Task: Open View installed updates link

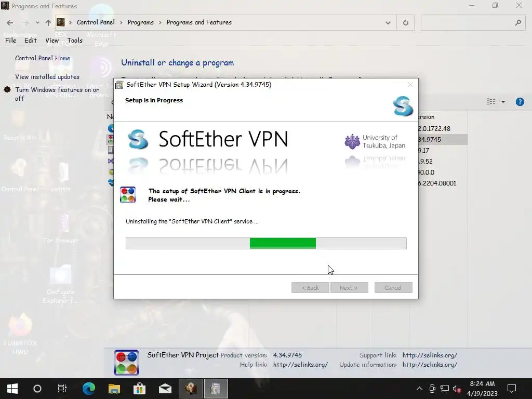Action: tap(47, 77)
